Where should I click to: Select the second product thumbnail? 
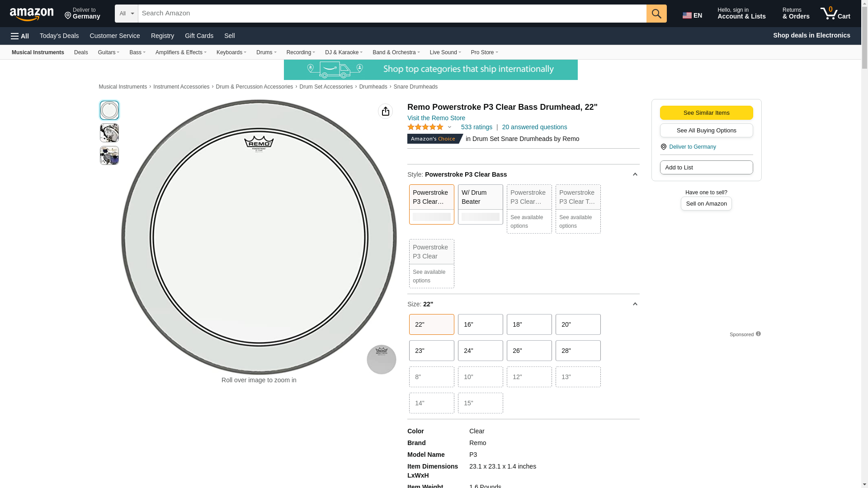pyautogui.click(x=109, y=133)
